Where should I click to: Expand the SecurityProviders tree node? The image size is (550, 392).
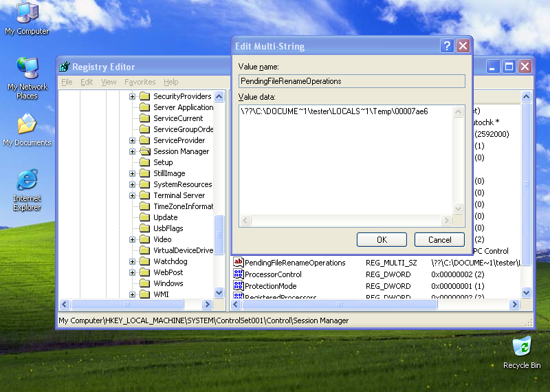pyautogui.click(x=132, y=96)
